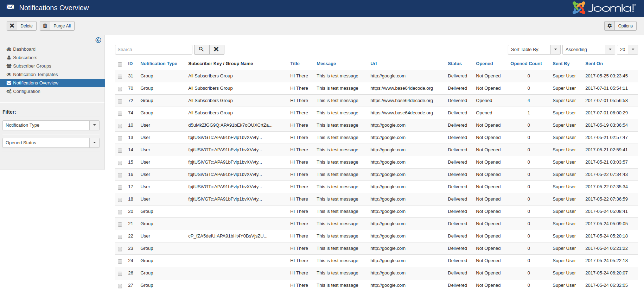Click the Delete X icon

tap(12, 26)
